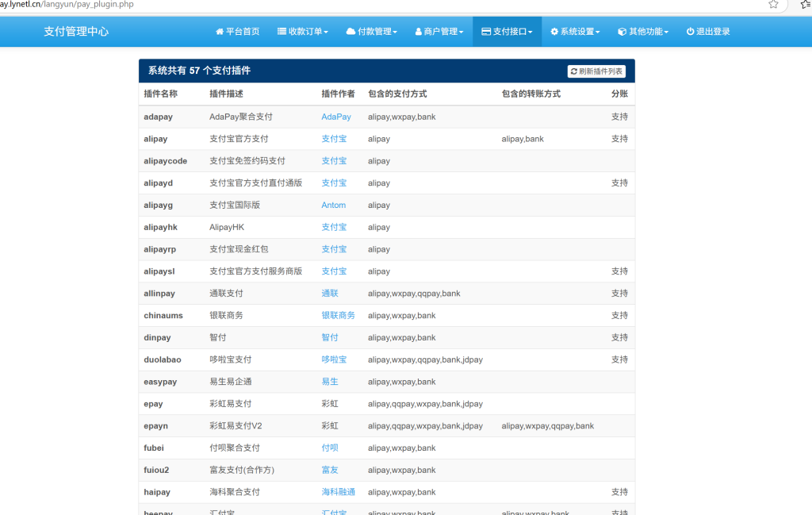The height and width of the screenshot is (515, 812).
Task: Open the 智付 author link
Action: pyautogui.click(x=330, y=338)
